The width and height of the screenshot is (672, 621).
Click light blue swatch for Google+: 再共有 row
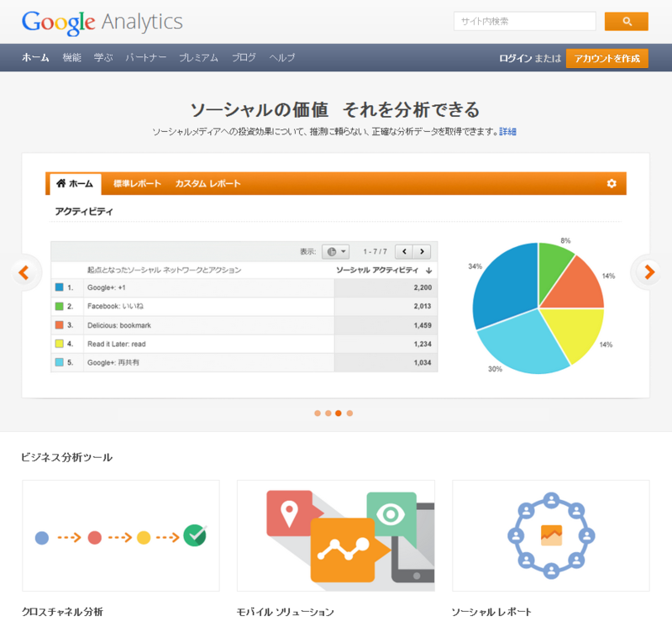pyautogui.click(x=59, y=362)
